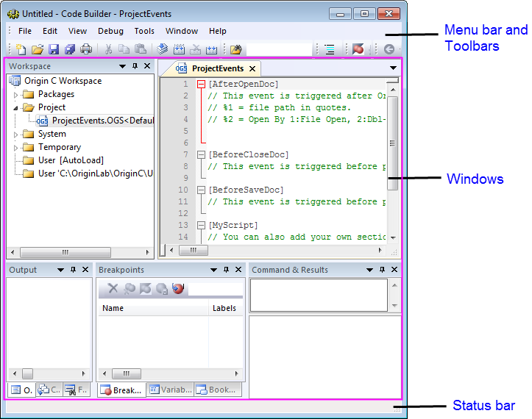Open Command & Results dropdown arrow
This screenshot has height=419, width=532.
(x=370, y=270)
